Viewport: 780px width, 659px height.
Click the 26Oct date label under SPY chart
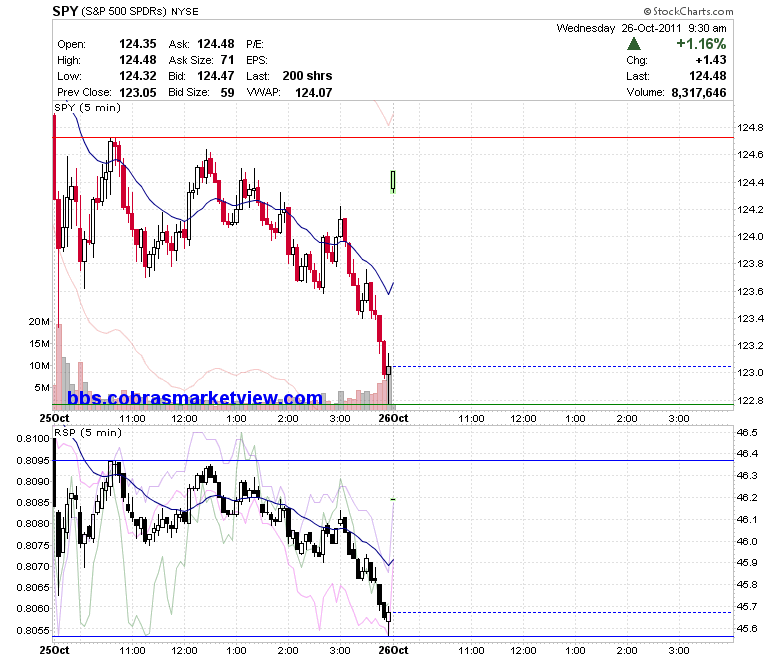pos(393,418)
